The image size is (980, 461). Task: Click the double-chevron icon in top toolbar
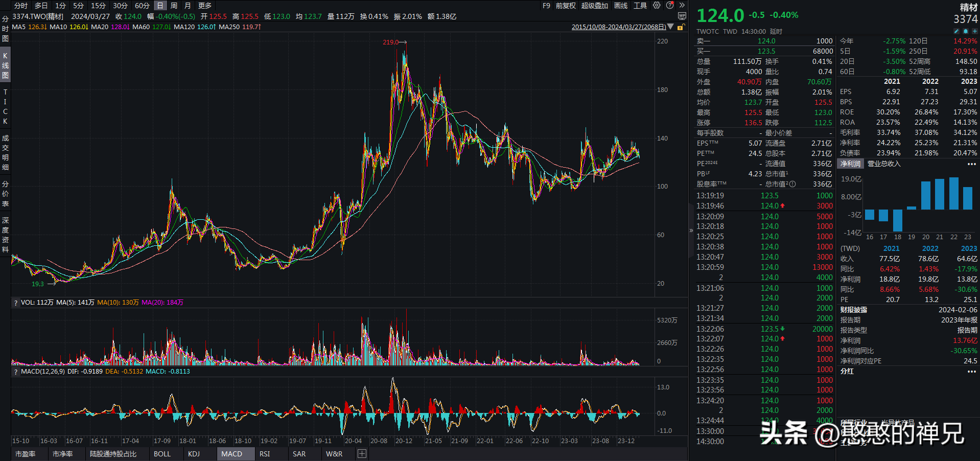tap(682, 6)
